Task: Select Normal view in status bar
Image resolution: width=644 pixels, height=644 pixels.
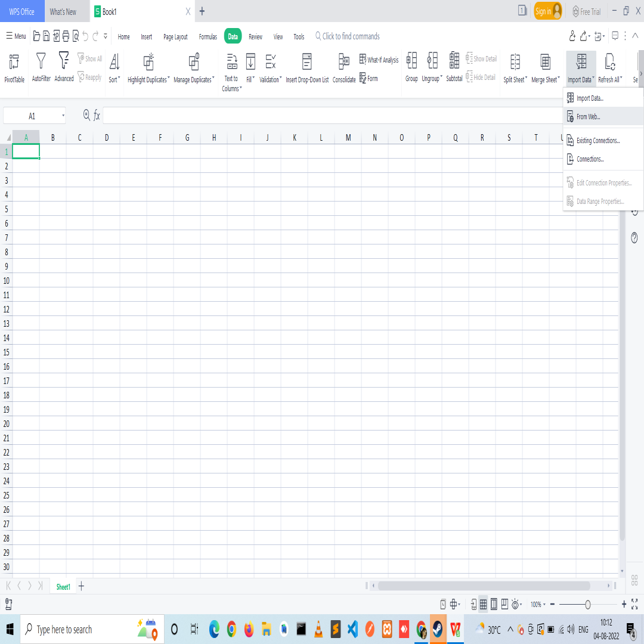Action: click(x=484, y=604)
